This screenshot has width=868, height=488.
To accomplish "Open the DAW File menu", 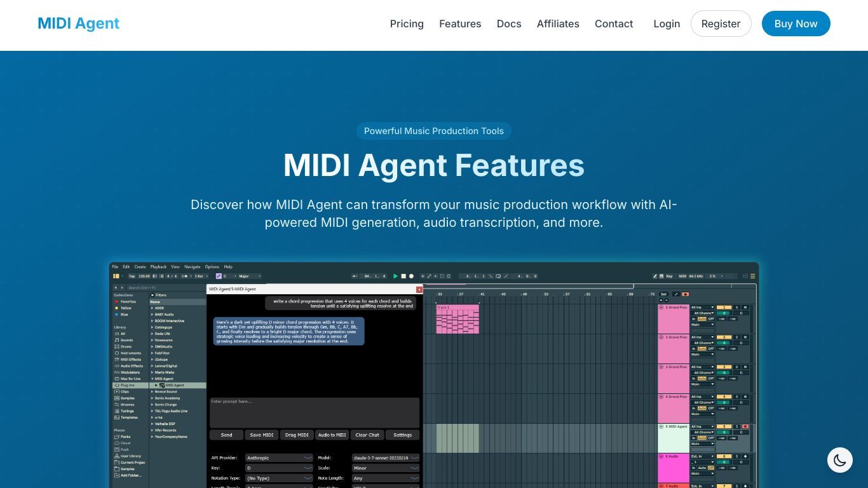I will pyautogui.click(x=115, y=267).
